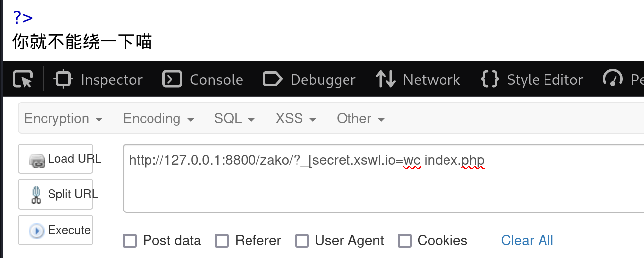Expand the Encoding dropdown
Screen dimensions: 644x258
click(x=159, y=119)
